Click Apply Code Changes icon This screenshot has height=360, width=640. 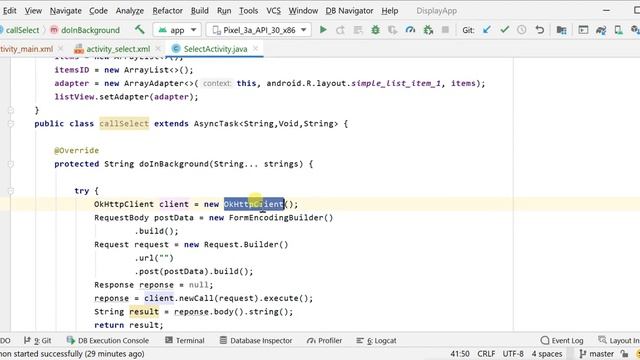click(x=358, y=30)
